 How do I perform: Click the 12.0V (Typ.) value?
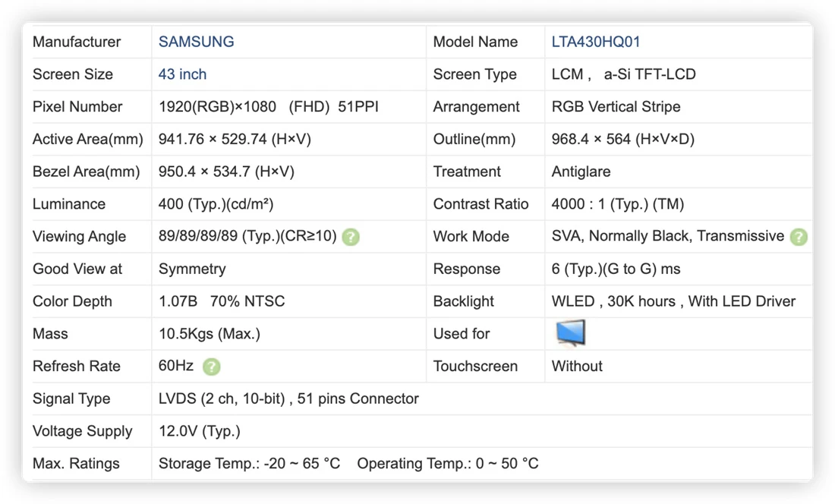tap(200, 432)
